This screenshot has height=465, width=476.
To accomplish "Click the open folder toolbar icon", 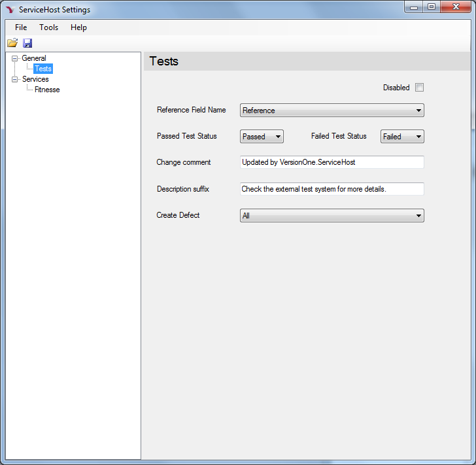I will (12, 43).
